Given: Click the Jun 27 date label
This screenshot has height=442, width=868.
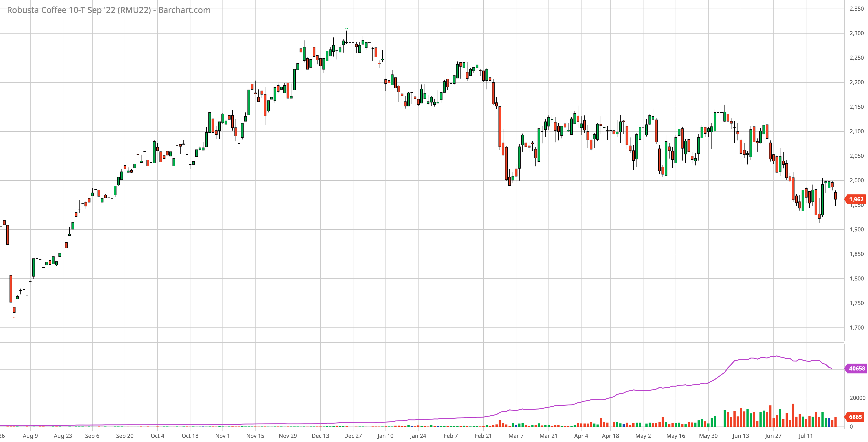Looking at the screenshot, I should pos(773,436).
